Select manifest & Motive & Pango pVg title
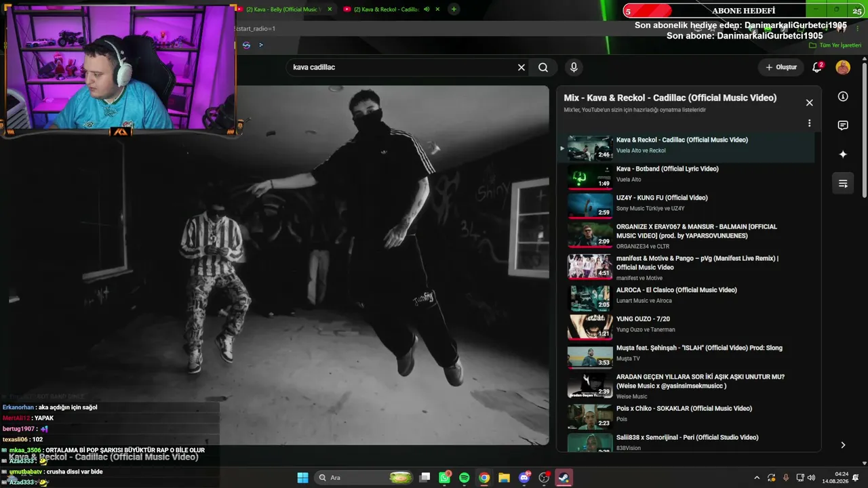The width and height of the screenshot is (868, 488). (x=697, y=263)
